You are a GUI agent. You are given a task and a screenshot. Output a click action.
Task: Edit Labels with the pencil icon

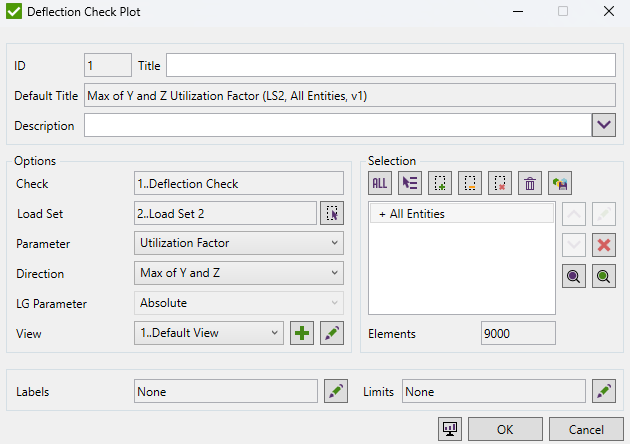point(332,392)
